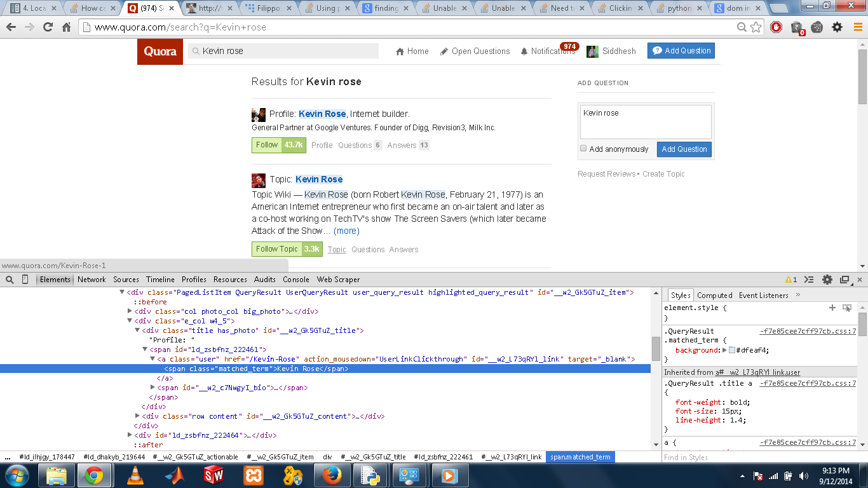Click the blue Add Question header button

coord(681,51)
